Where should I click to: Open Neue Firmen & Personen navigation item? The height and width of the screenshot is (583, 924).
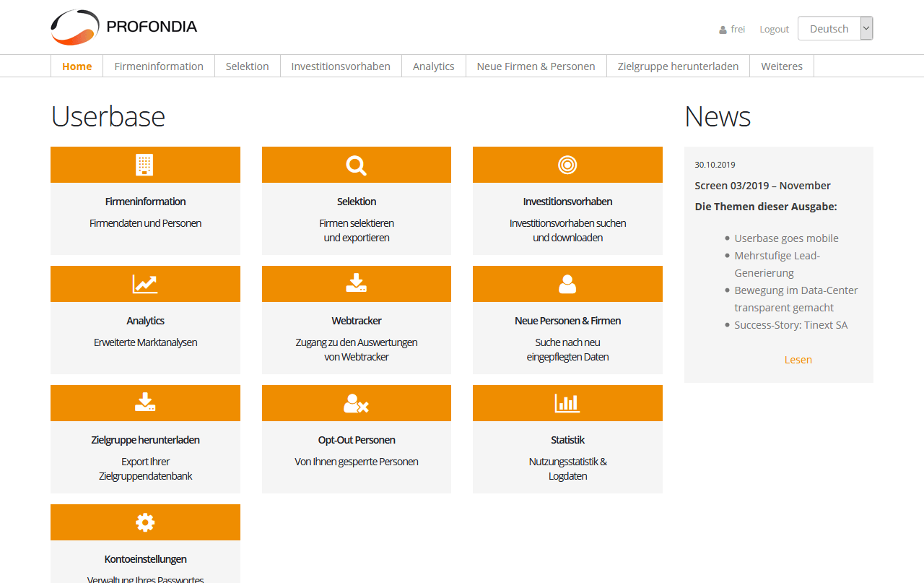tap(536, 66)
